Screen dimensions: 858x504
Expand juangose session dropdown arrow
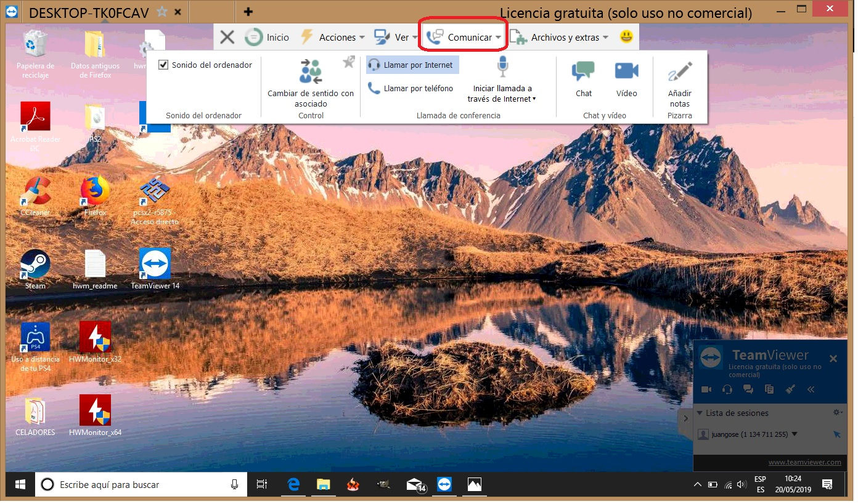tap(795, 434)
